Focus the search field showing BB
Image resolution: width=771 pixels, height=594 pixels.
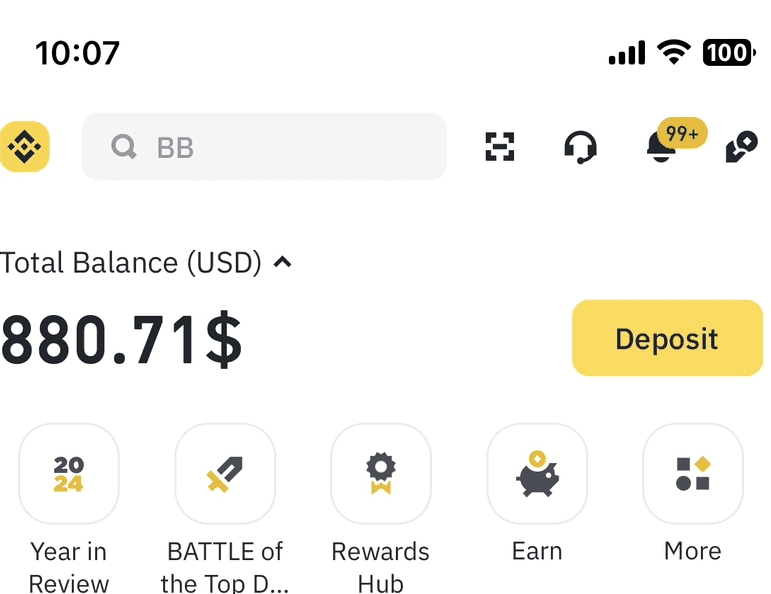pyautogui.click(x=264, y=147)
